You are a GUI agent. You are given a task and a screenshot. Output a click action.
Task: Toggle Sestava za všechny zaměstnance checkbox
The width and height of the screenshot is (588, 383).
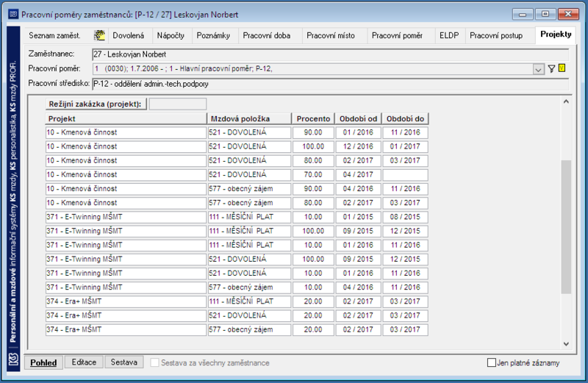pos(154,362)
